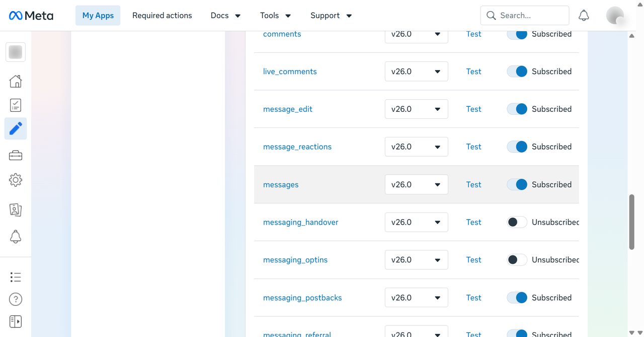
Task: Select the app thumbnail in sidebar
Action: point(16,52)
